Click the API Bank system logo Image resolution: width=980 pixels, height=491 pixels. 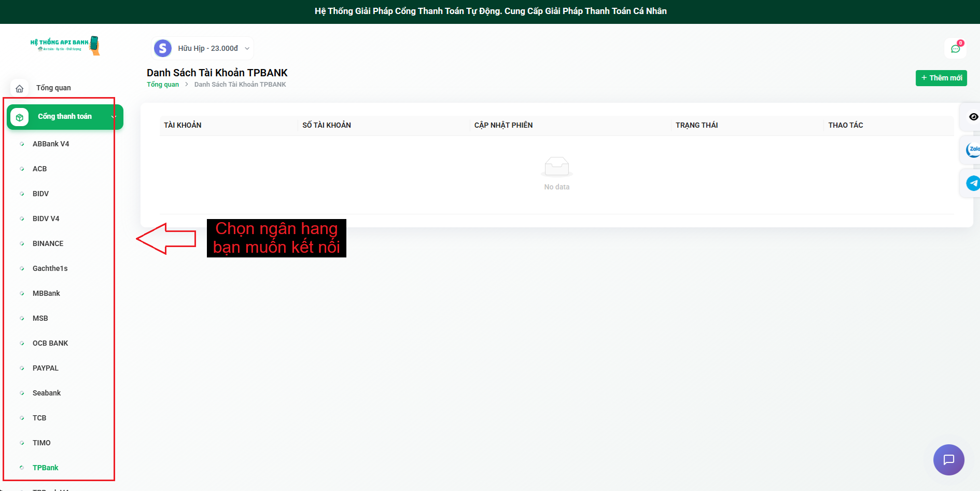click(x=65, y=46)
